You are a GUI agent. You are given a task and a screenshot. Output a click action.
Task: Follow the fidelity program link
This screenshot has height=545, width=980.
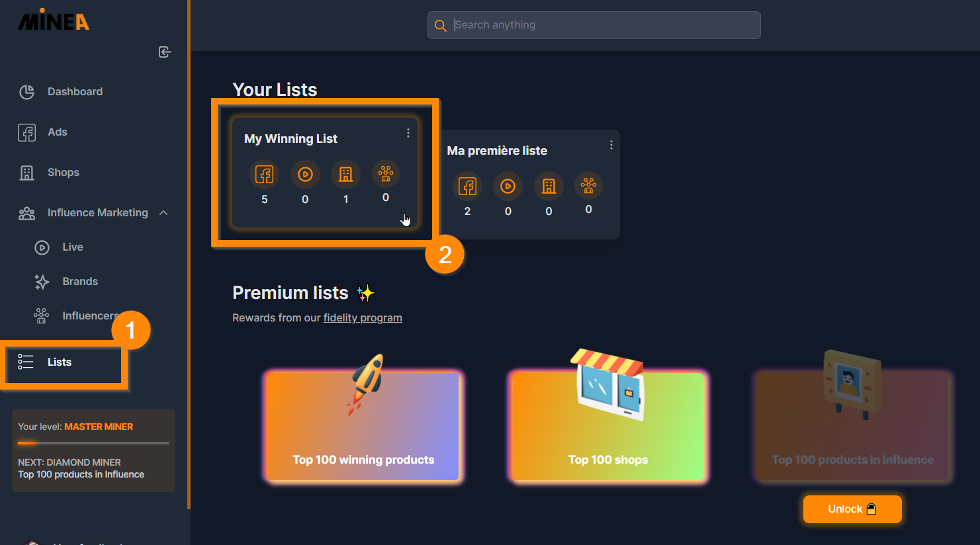click(363, 318)
